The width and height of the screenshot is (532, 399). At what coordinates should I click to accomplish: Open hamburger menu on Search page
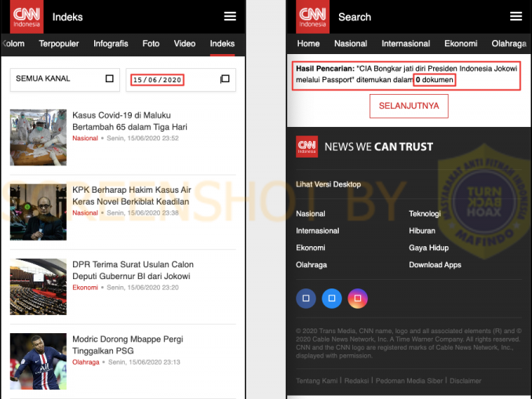[x=516, y=16]
